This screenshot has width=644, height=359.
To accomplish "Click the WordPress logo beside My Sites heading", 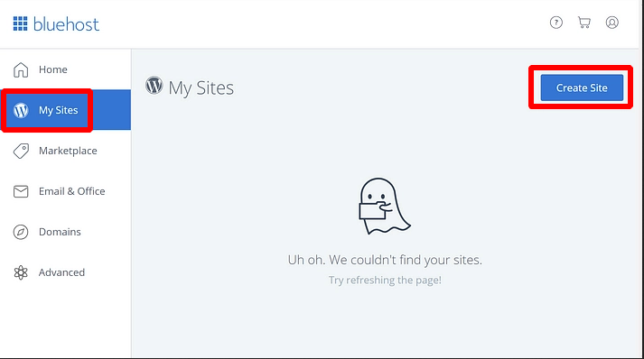I will click(x=154, y=86).
